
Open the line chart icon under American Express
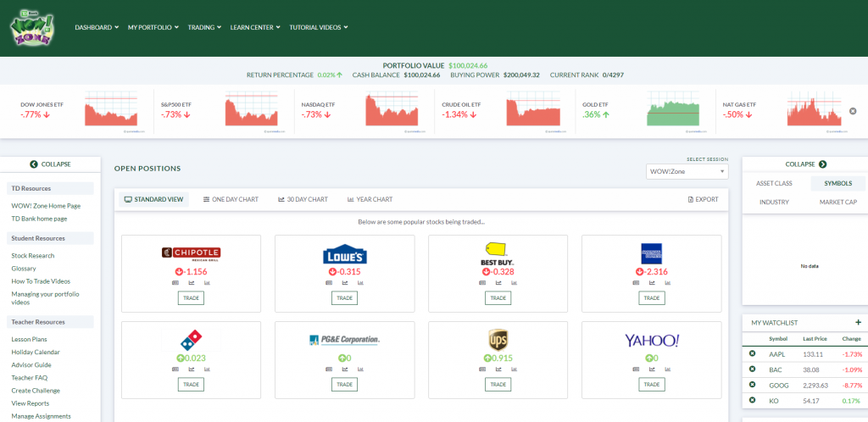click(x=652, y=283)
